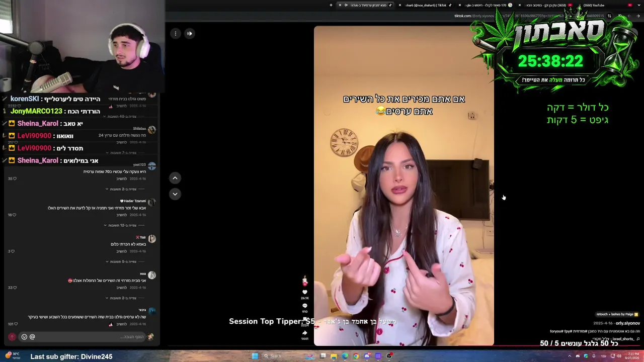The height and width of the screenshot is (362, 644).
Task: Pause the playing TikTok video
Action: point(404,186)
